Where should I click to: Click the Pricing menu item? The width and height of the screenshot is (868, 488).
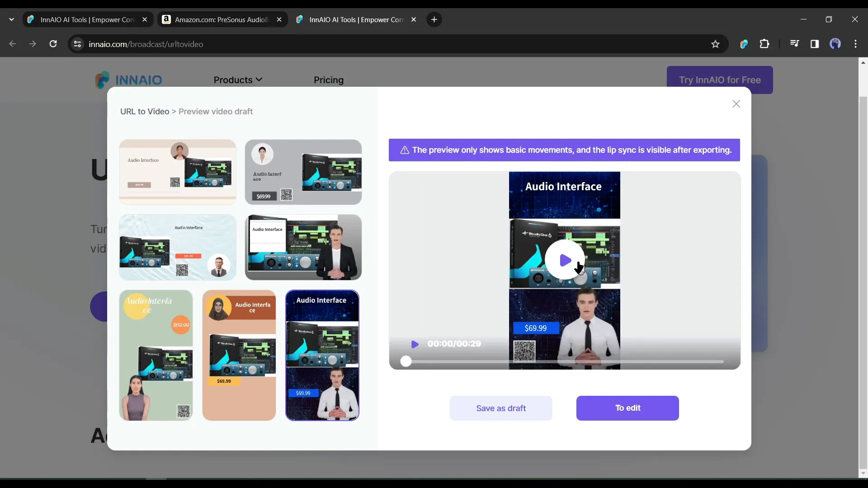[329, 79]
